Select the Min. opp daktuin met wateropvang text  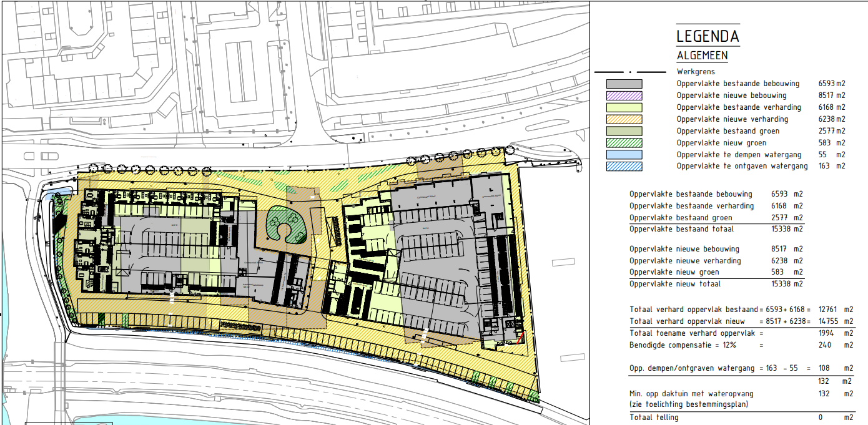point(691,394)
